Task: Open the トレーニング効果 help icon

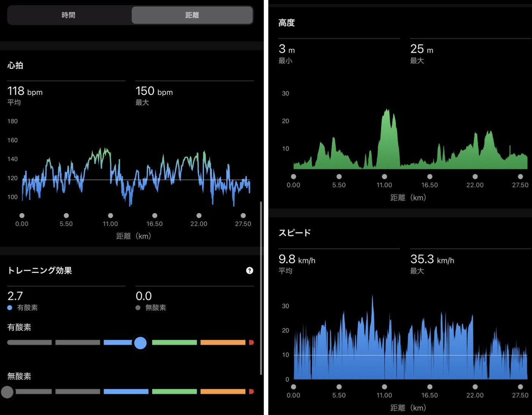Action: 249,271
